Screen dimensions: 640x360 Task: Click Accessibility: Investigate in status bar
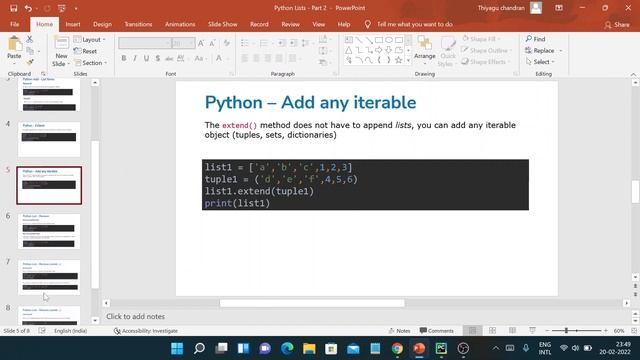click(145, 331)
